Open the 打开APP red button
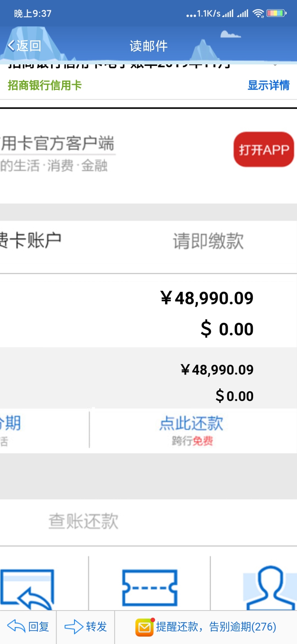Image resolution: width=297 pixels, height=644 pixels. 264,149
